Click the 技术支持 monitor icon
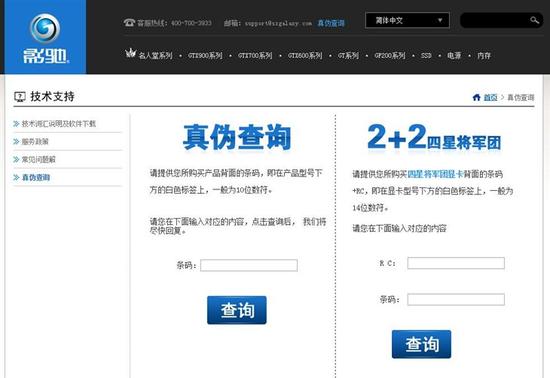Viewport: 550px width, 378px height. 20,96
